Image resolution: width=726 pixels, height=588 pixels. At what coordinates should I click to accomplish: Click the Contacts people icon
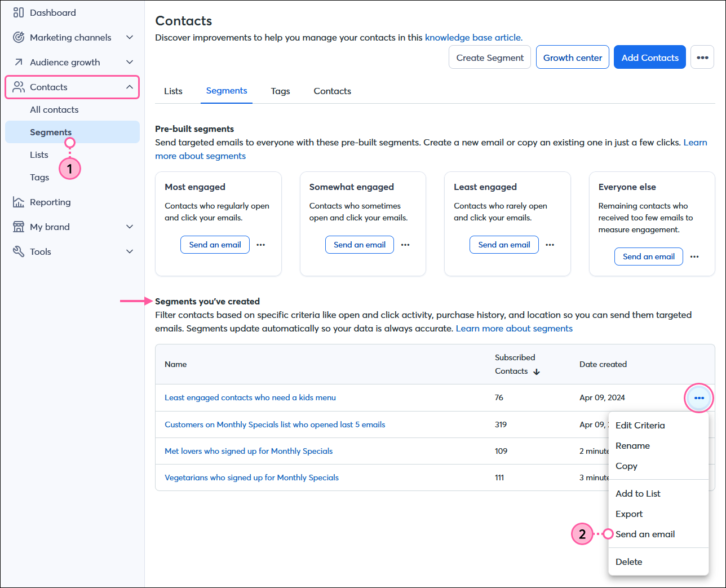tap(19, 87)
